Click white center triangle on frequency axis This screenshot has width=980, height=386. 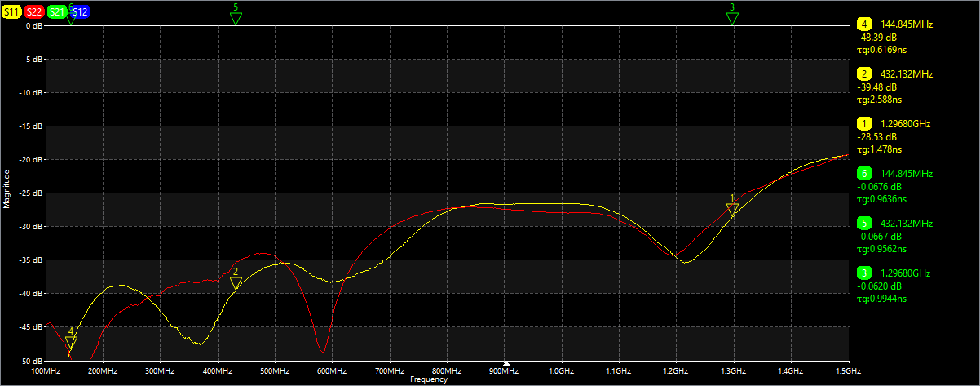pyautogui.click(x=505, y=363)
